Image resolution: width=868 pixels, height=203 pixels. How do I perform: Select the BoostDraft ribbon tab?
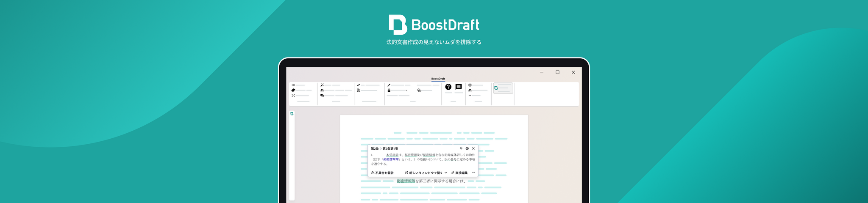[x=438, y=79]
